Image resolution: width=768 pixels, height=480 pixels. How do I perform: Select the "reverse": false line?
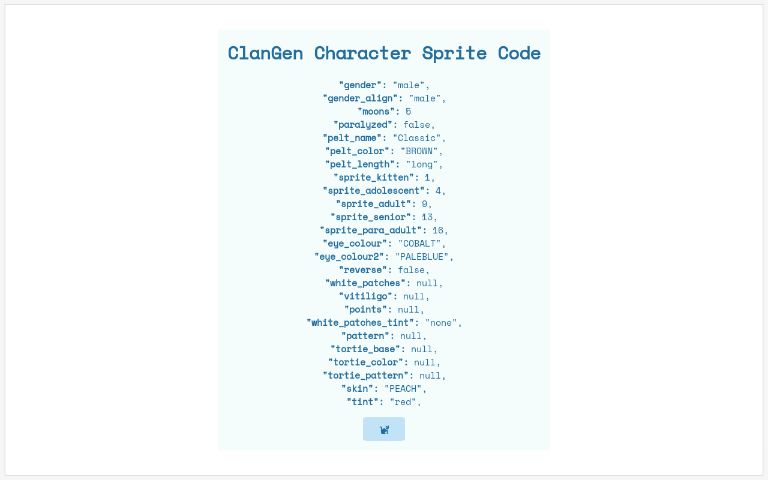click(384, 270)
